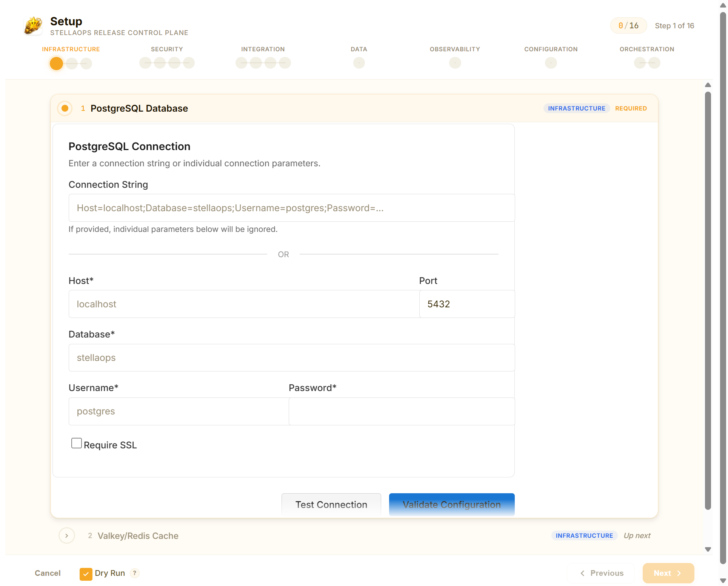This screenshot has width=728, height=586.
Task: Click the active orange Infrastructure step dot
Action: pos(56,63)
